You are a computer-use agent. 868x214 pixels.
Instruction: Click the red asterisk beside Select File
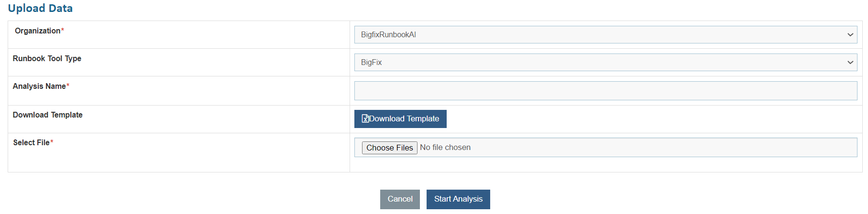coord(52,142)
